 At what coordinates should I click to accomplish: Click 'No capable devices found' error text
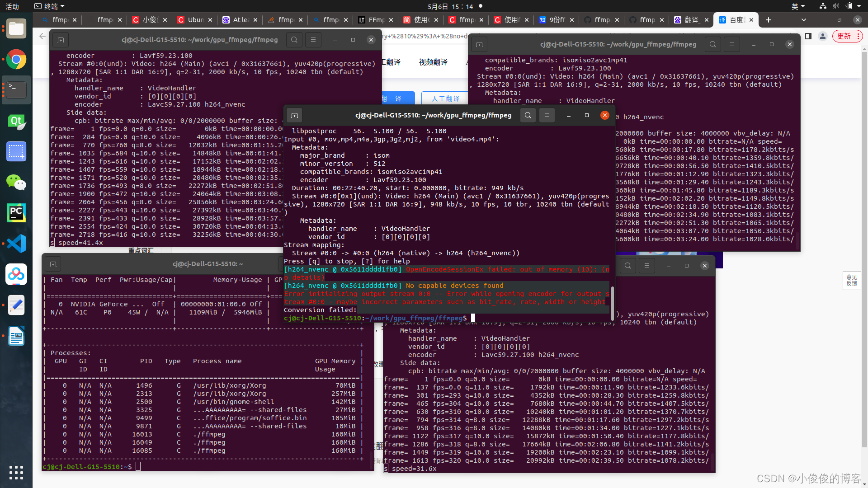[455, 286]
